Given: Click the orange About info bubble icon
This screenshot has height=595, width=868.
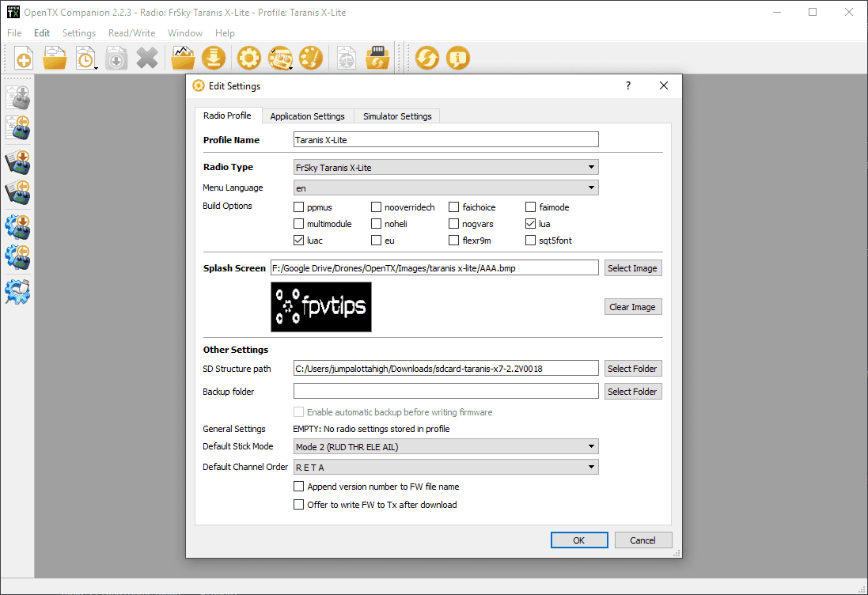Looking at the screenshot, I should (x=458, y=58).
